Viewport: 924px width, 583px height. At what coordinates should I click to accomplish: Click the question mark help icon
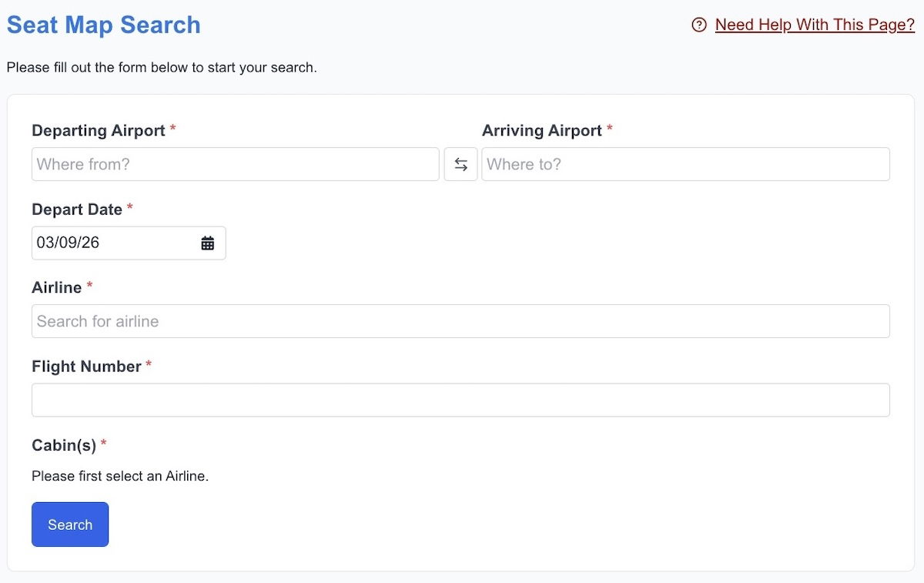point(699,25)
